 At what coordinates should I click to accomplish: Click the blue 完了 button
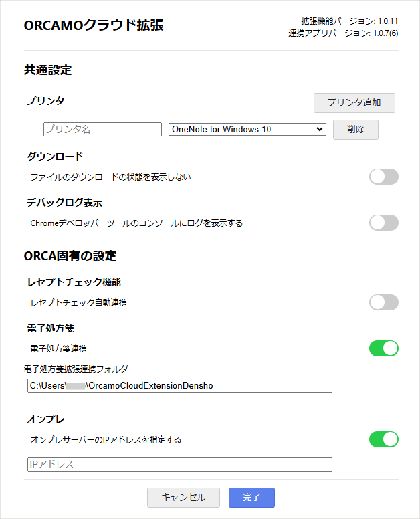[x=251, y=497]
